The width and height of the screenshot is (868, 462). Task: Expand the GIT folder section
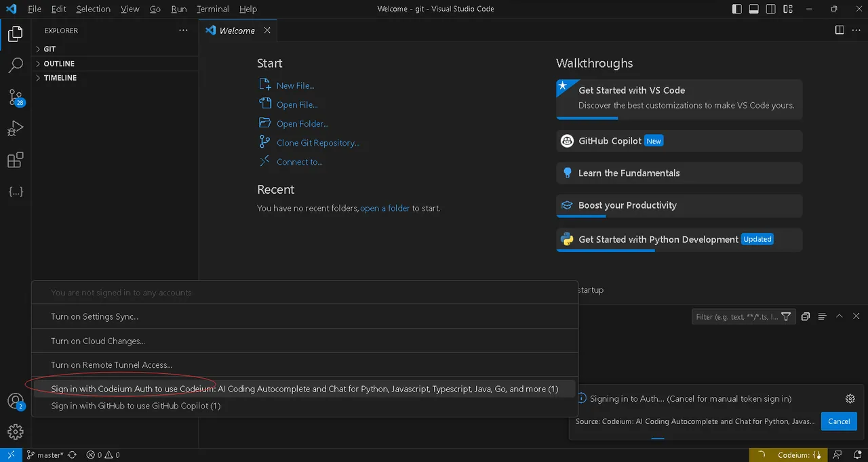pos(115,49)
